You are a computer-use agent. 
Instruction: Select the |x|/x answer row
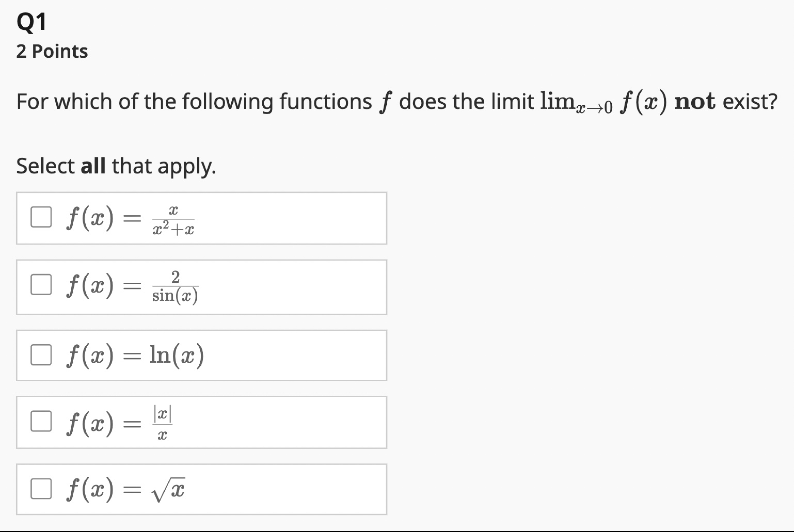pyautogui.click(x=202, y=422)
